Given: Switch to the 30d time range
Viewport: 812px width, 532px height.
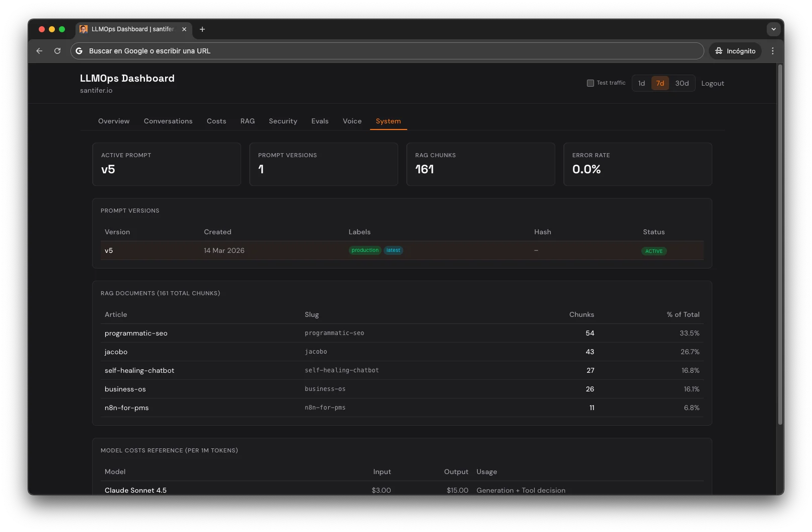Looking at the screenshot, I should click(x=682, y=83).
